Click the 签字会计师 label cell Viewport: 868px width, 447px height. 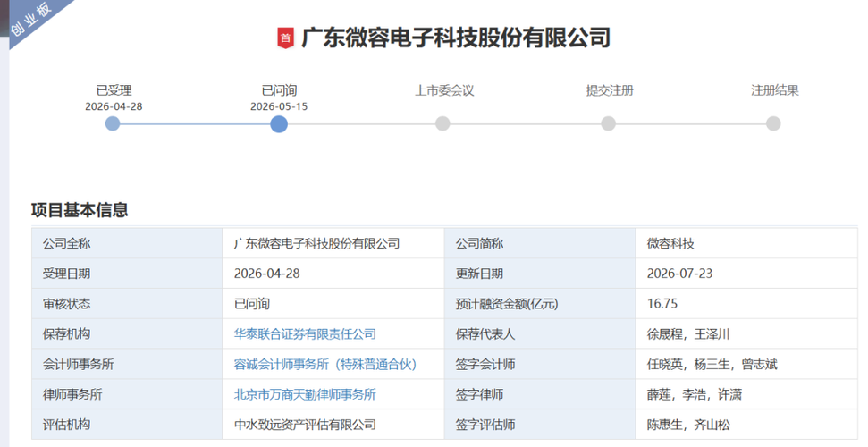point(540,365)
